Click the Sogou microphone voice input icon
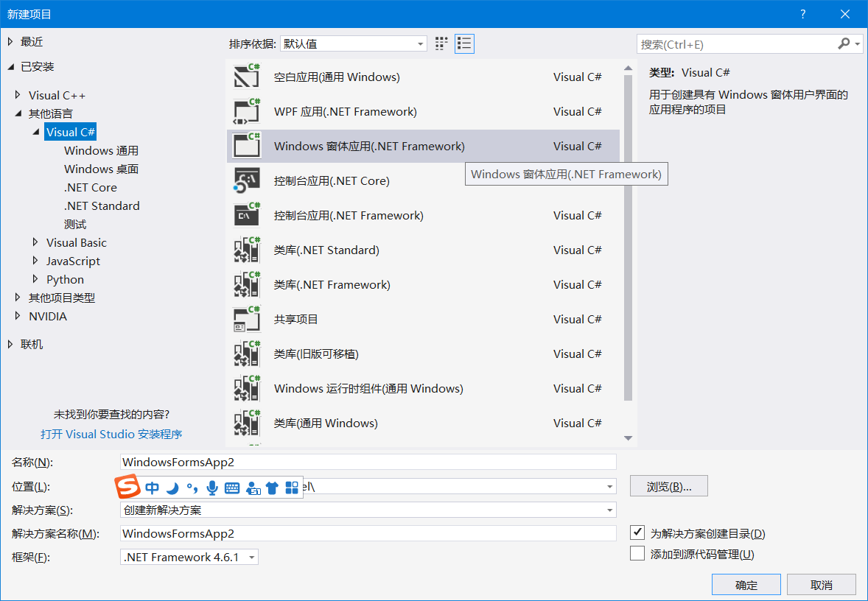Screen dimensions: 868x601 [212, 488]
